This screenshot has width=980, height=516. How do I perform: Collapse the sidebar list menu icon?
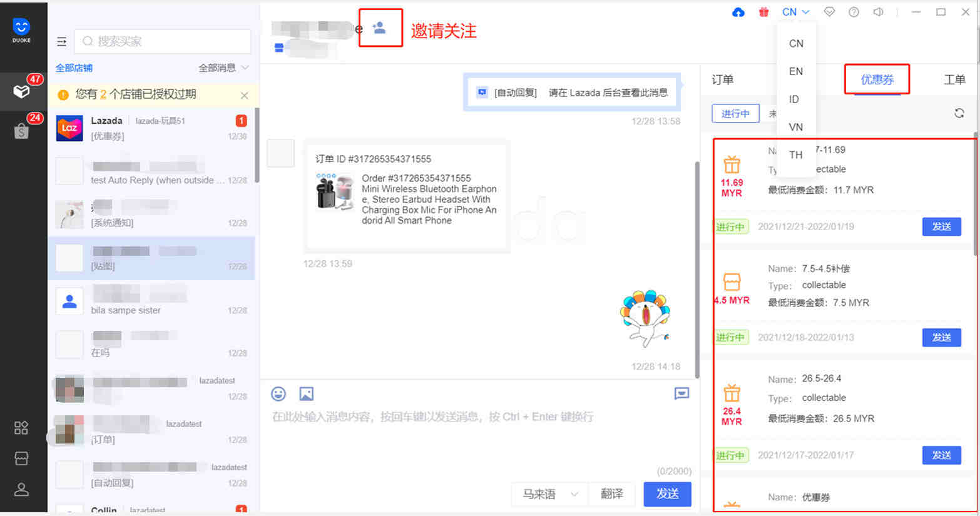pos(61,41)
